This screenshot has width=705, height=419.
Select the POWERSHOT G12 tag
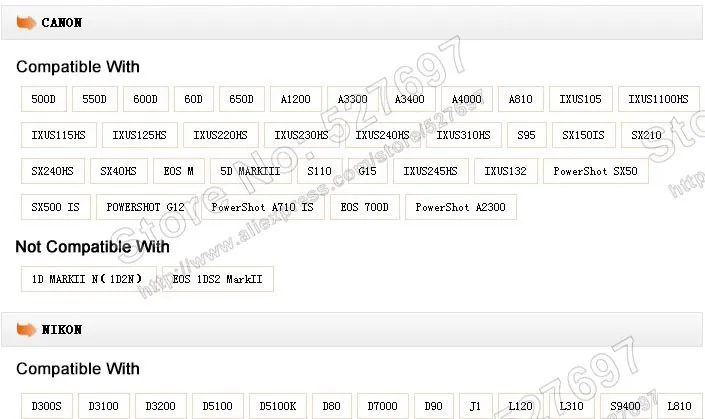point(146,207)
